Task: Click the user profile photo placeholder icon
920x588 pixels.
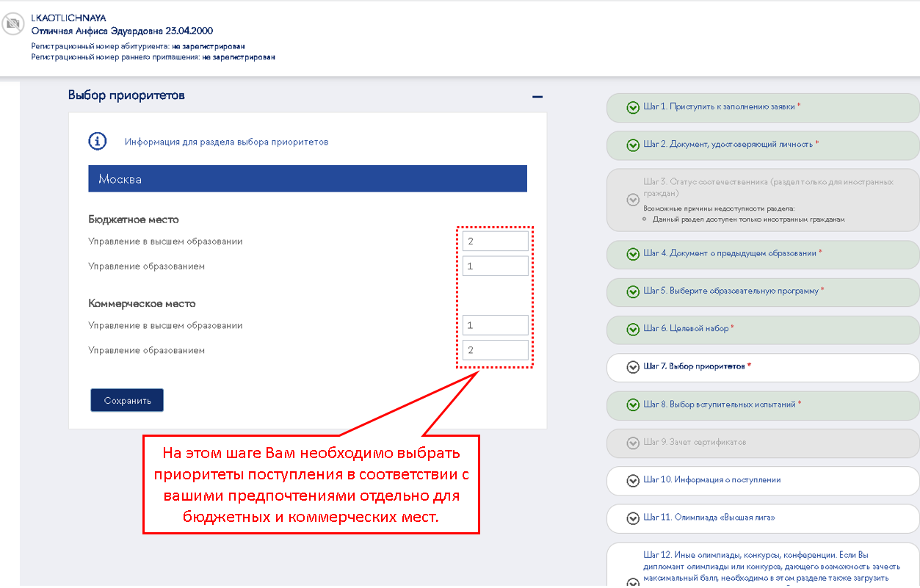Action: click(x=12, y=24)
